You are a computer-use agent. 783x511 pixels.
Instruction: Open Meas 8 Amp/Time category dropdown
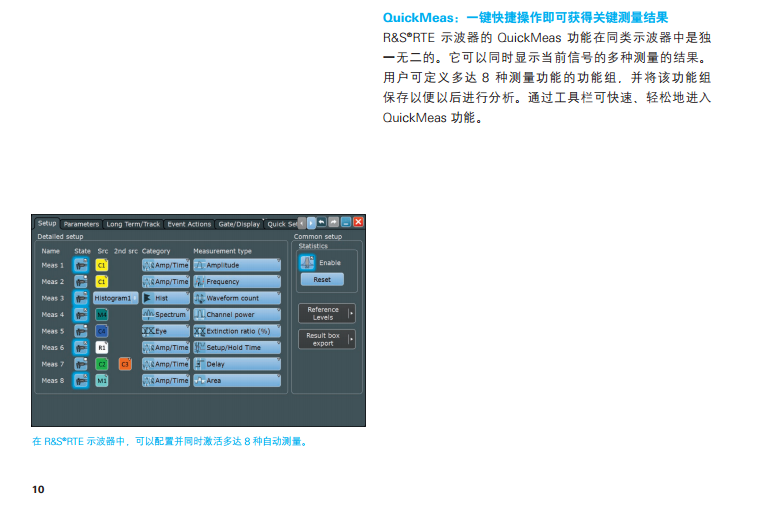tap(166, 381)
